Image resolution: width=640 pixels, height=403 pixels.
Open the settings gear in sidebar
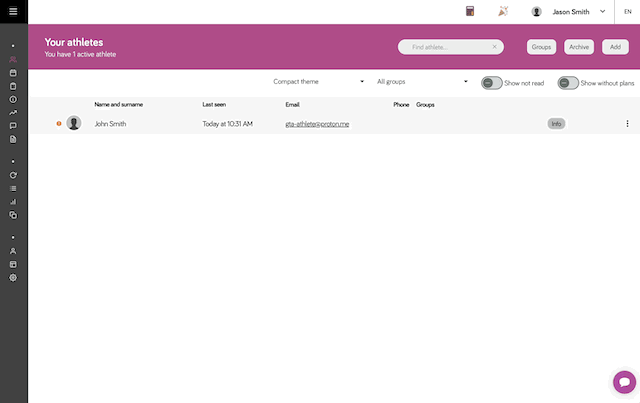13,277
